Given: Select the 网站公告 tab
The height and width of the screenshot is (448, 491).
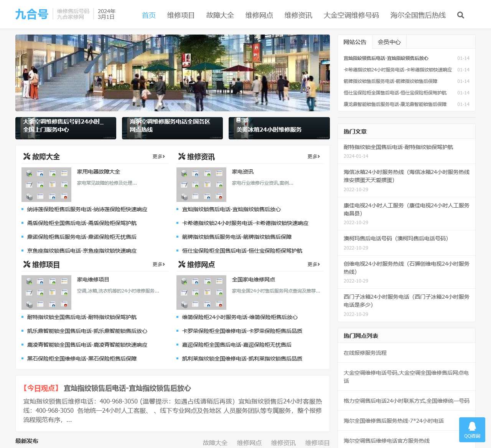Looking at the screenshot, I should pos(355,42).
